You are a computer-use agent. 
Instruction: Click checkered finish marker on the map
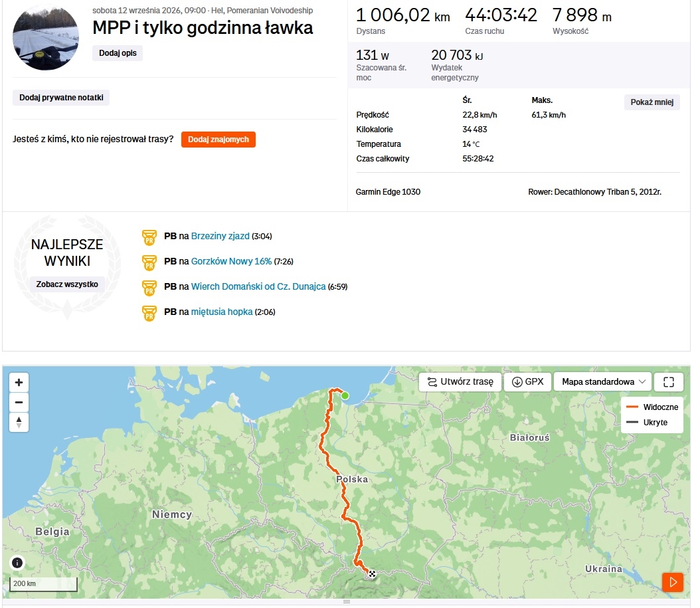tap(372, 574)
